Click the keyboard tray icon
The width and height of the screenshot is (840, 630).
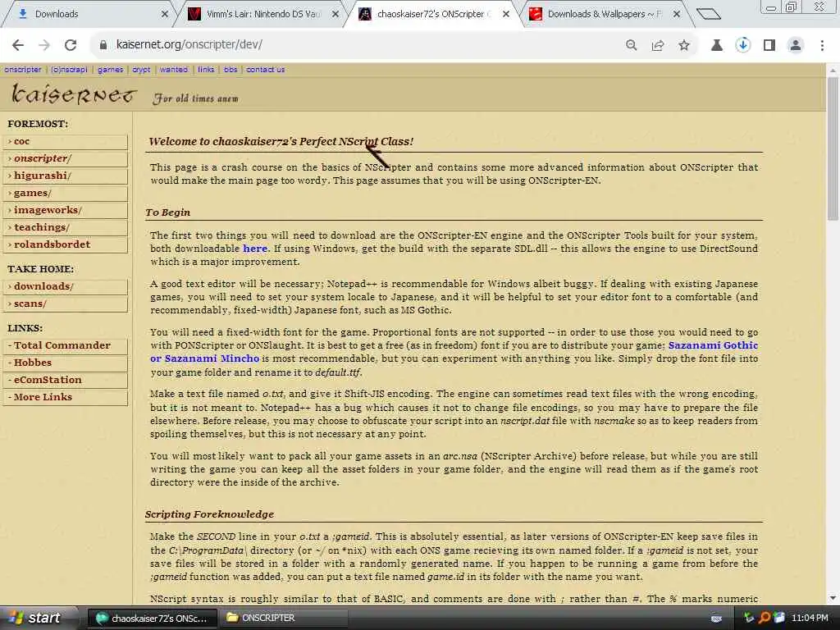point(716,619)
